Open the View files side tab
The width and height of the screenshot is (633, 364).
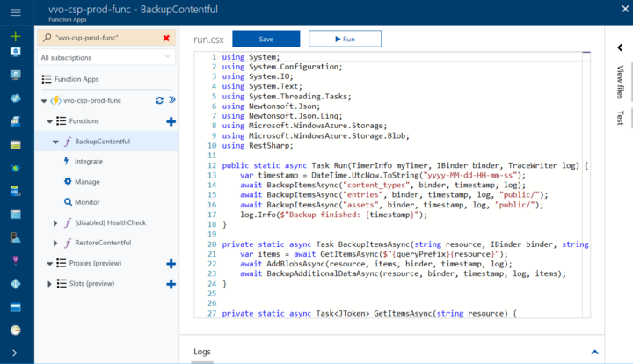point(620,83)
